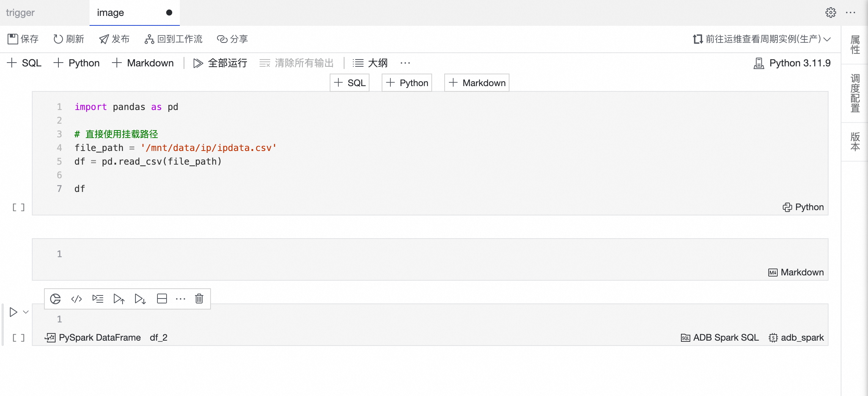Change second cell's Markdown language mode
The image size is (868, 396).
pos(796,272)
